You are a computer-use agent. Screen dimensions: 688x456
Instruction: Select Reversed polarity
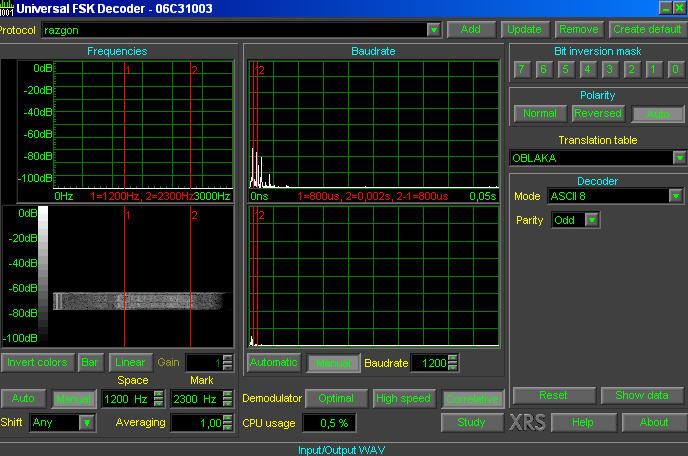(x=598, y=114)
